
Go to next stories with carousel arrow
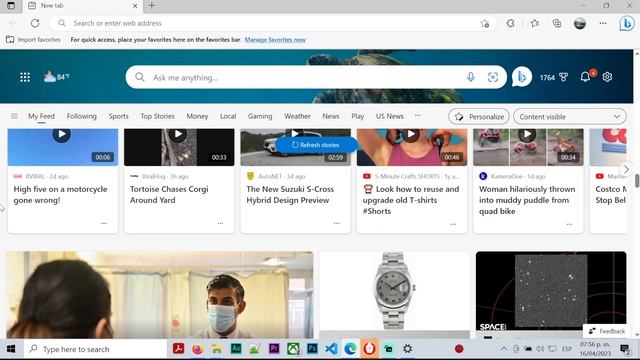tap(626, 169)
